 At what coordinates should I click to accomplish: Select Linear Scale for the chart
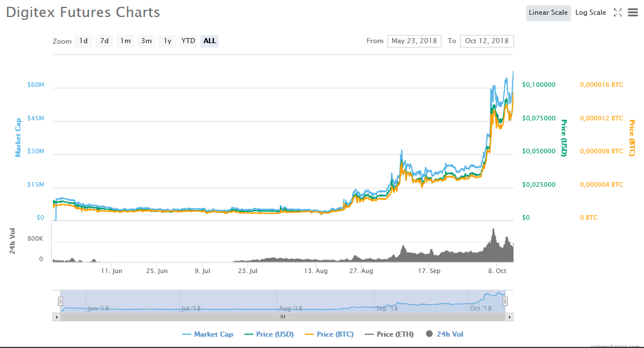548,12
